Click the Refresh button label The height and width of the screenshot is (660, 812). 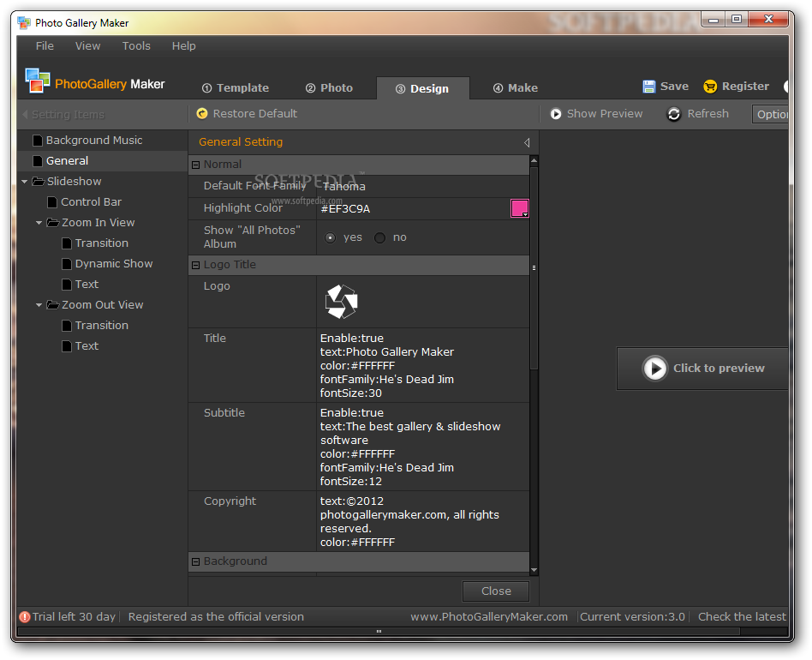click(708, 113)
